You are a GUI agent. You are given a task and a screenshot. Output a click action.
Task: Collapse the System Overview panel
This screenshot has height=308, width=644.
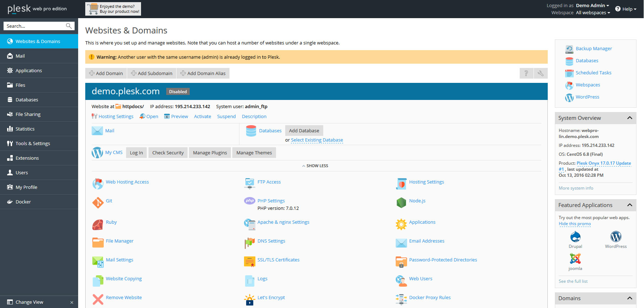(630, 118)
